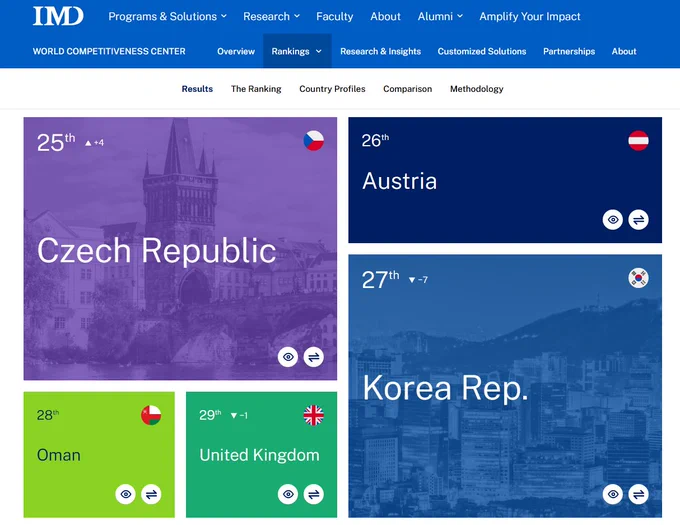Click the 27th rank label

pyautogui.click(x=380, y=280)
